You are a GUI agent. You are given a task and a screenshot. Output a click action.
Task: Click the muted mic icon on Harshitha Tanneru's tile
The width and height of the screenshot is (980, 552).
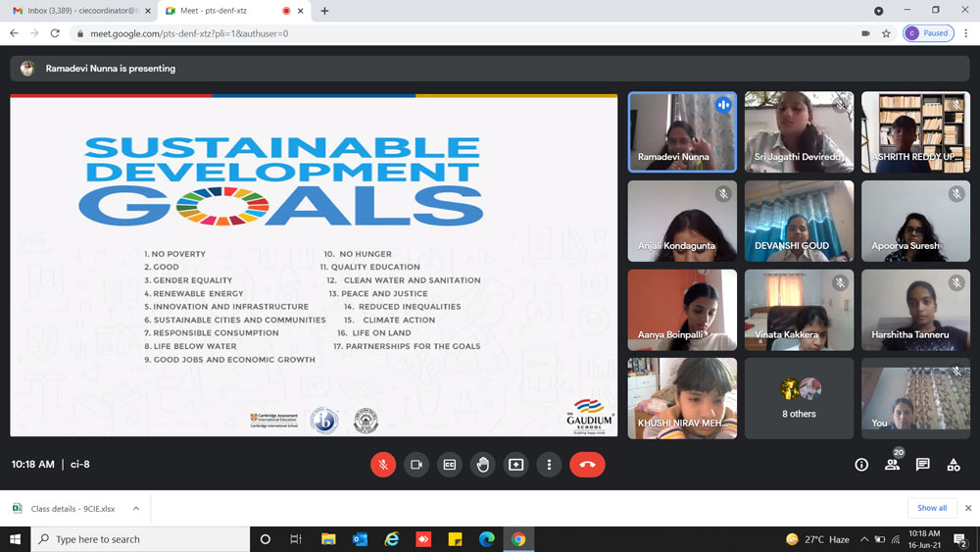coord(956,283)
